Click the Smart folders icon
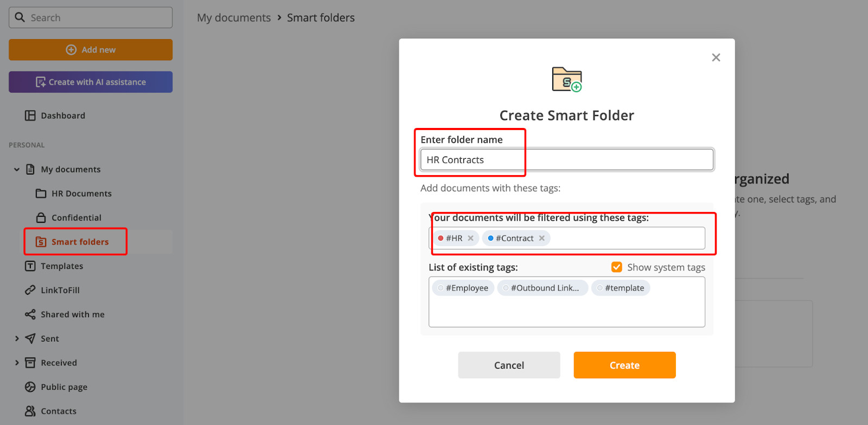 pyautogui.click(x=41, y=242)
